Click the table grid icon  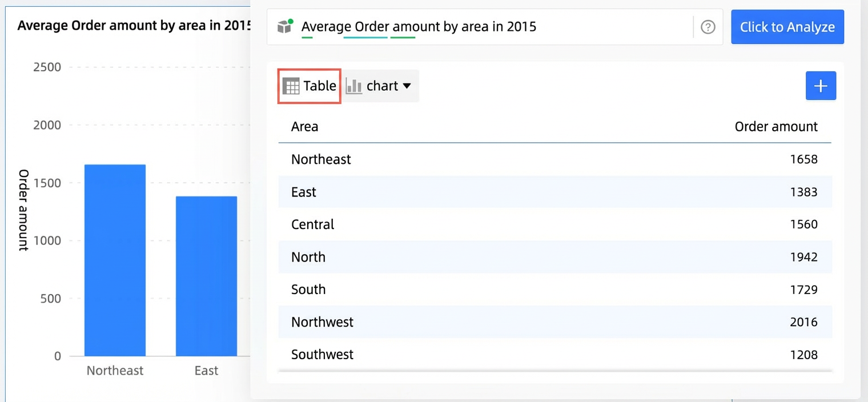[x=291, y=86]
